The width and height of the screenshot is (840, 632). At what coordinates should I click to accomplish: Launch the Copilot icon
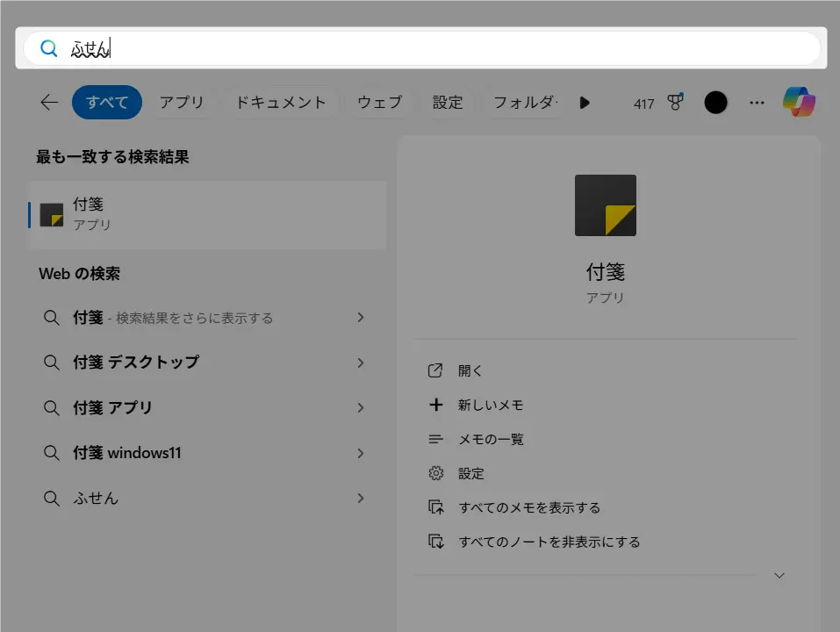pos(799,102)
